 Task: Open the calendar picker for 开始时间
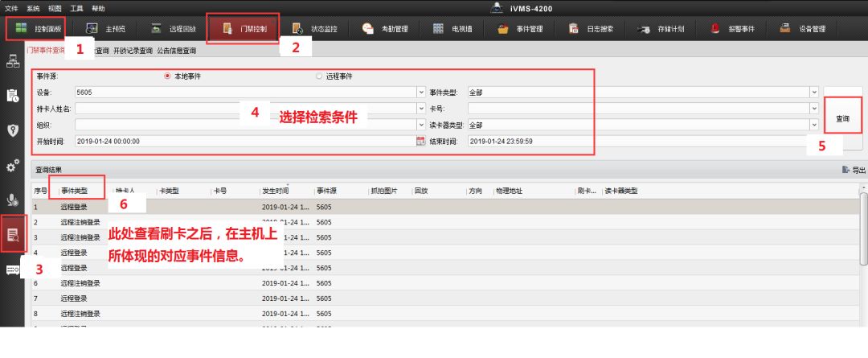click(x=420, y=141)
